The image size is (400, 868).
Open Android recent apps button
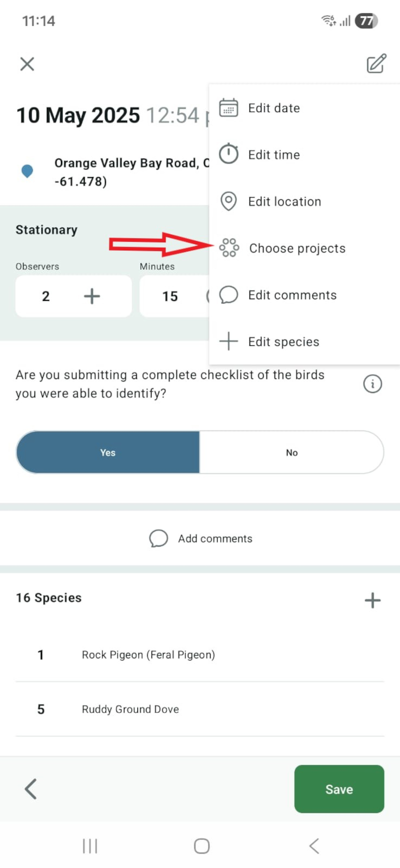90,846
